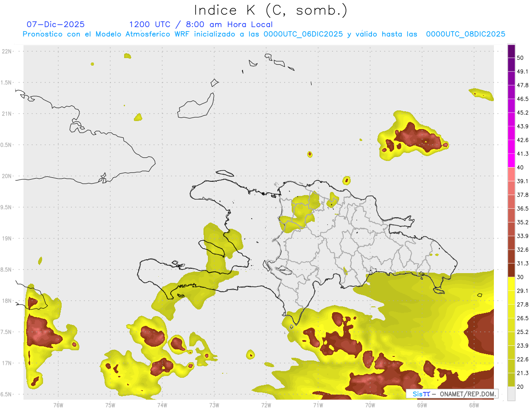Click the colorbar value "39.1"

[x=523, y=181]
